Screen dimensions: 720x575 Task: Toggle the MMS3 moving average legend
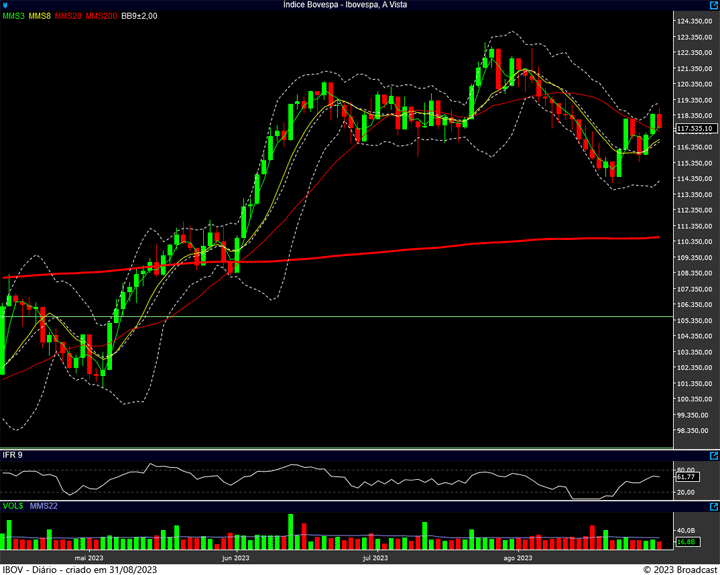point(14,17)
